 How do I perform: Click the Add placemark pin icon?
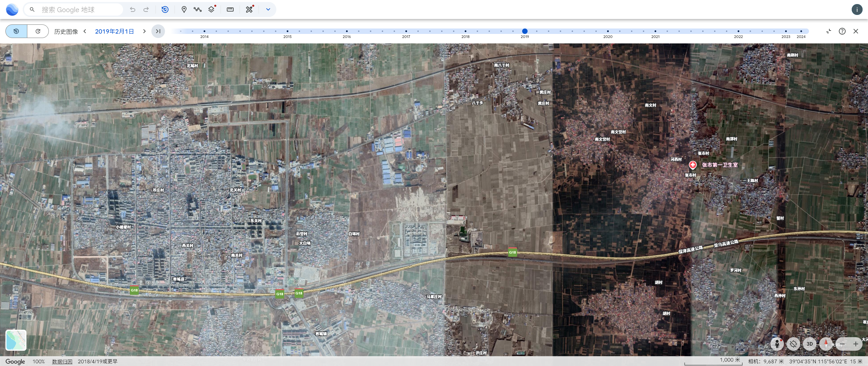coord(184,9)
